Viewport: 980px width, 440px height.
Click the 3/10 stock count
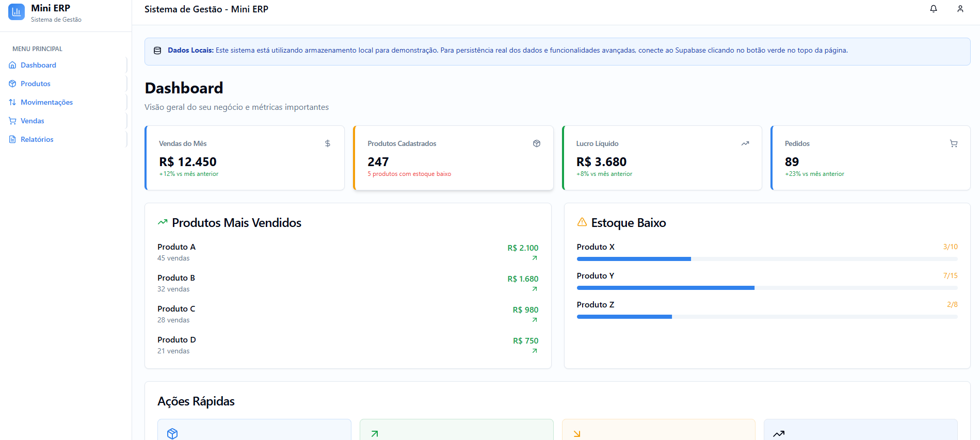(950, 247)
